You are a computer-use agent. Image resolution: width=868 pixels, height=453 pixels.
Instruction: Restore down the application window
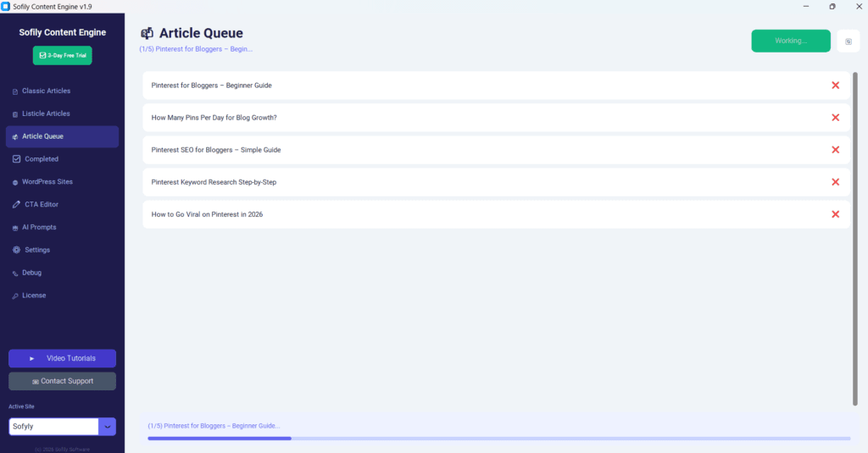pyautogui.click(x=832, y=7)
